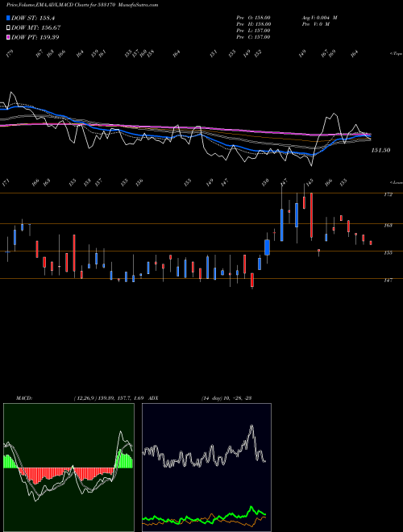This screenshot has width=403, height=532.
Task: Open the ADX indicator chart panel
Action: point(206,468)
